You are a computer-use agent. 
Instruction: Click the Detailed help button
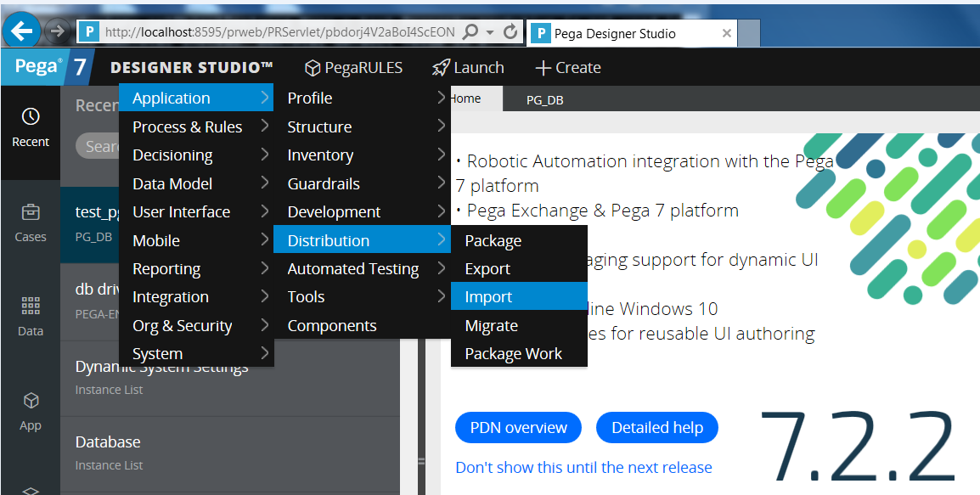tap(657, 428)
